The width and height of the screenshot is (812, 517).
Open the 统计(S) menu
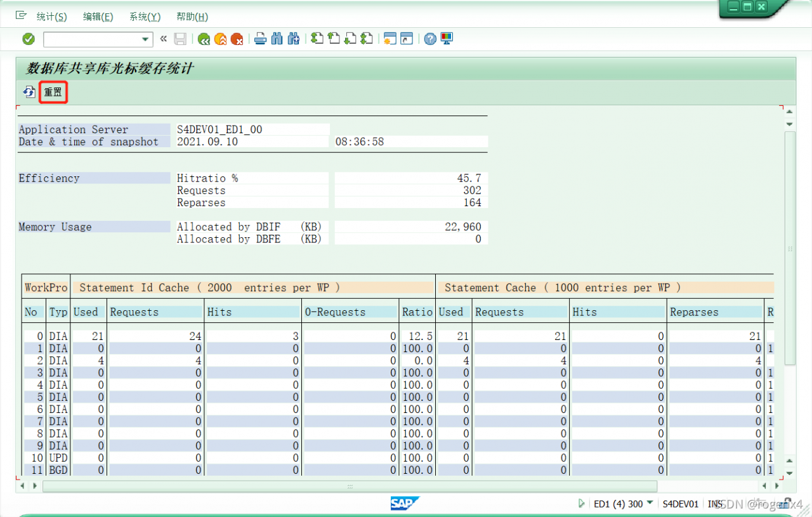tap(51, 16)
